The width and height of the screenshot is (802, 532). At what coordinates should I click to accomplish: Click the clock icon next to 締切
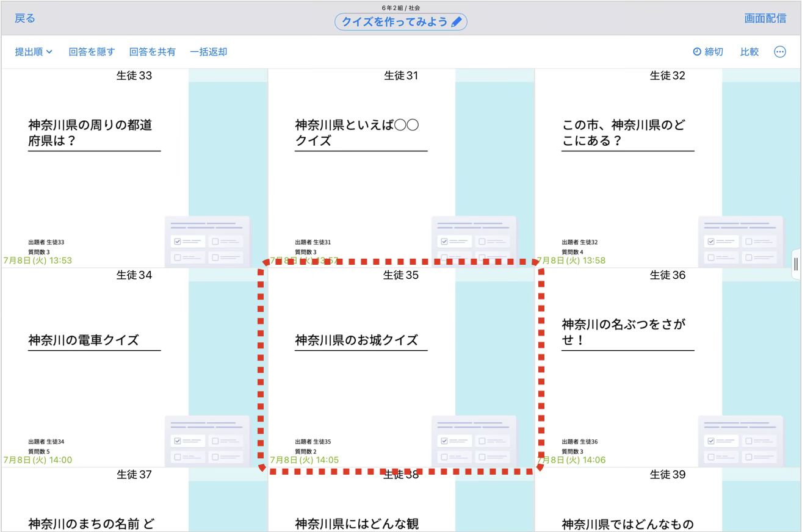pos(697,52)
